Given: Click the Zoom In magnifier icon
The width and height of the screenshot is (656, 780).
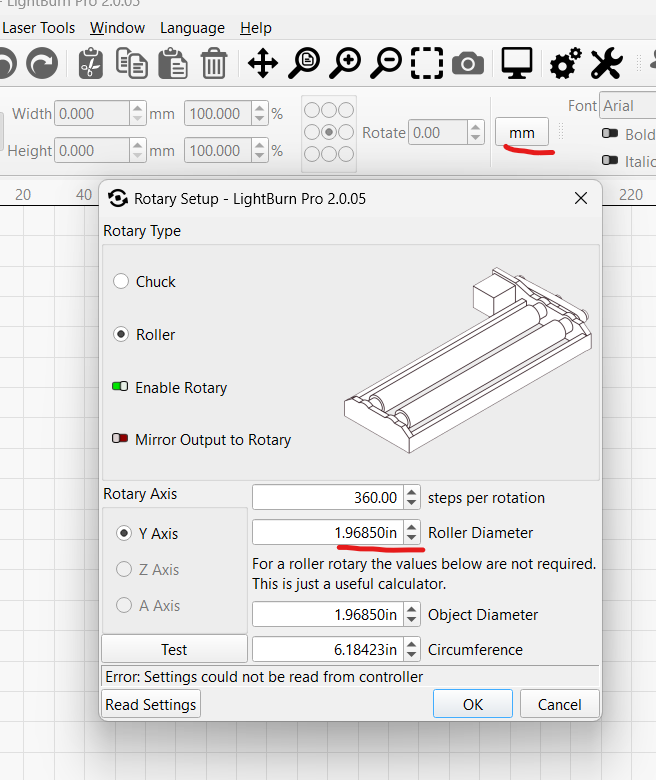Looking at the screenshot, I should (x=346, y=64).
